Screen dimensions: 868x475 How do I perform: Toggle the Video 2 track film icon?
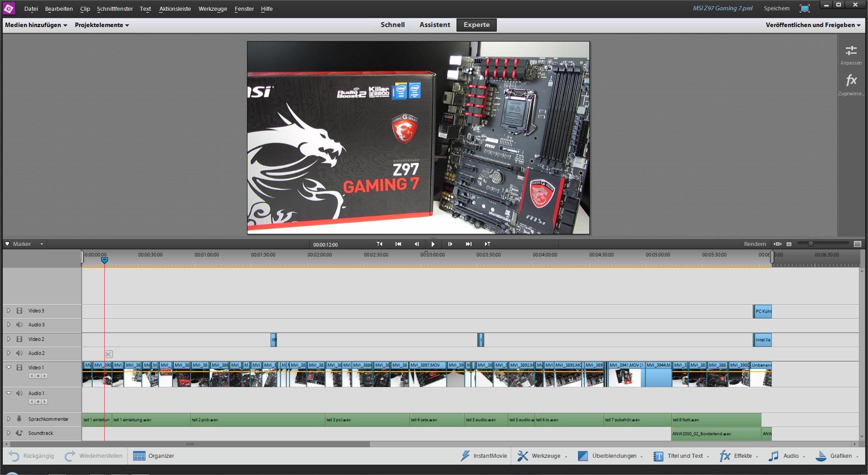[19, 339]
